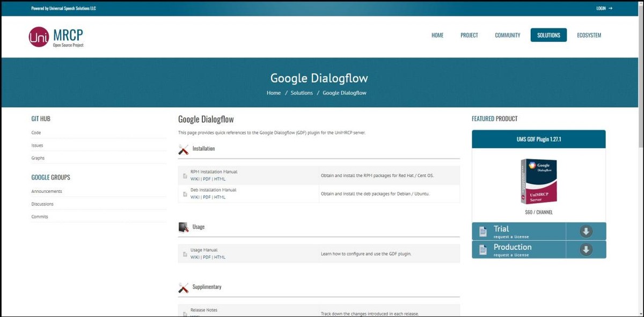Click the Google Dialogflow product box image

tap(539, 182)
